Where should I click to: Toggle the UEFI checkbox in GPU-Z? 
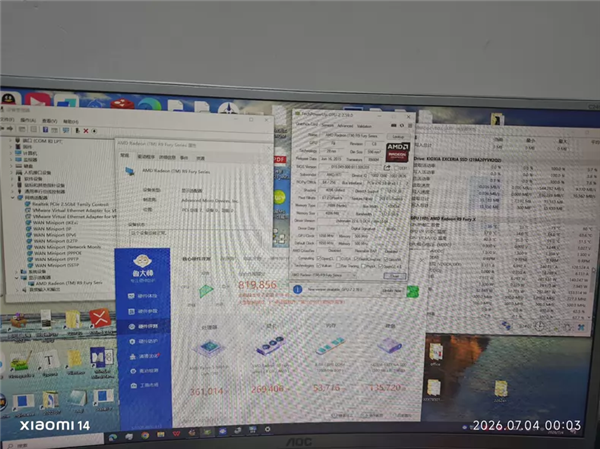click(x=396, y=168)
